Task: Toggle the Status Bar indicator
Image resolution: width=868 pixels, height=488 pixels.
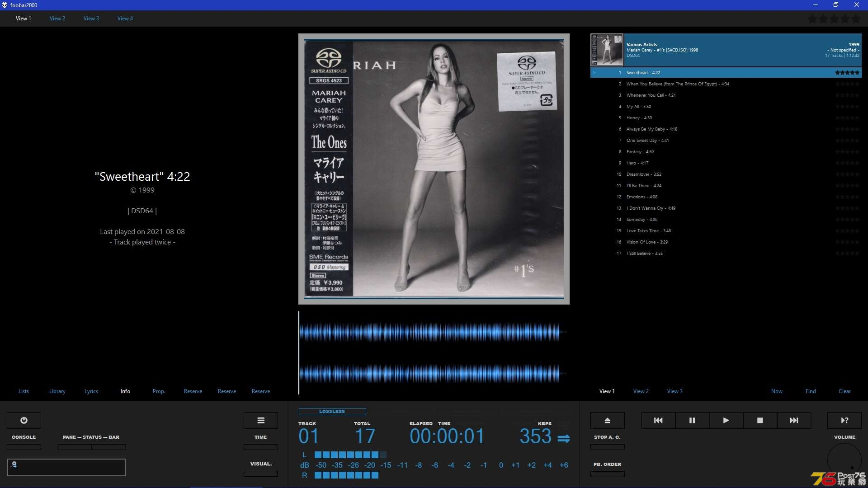Action: coord(109,447)
